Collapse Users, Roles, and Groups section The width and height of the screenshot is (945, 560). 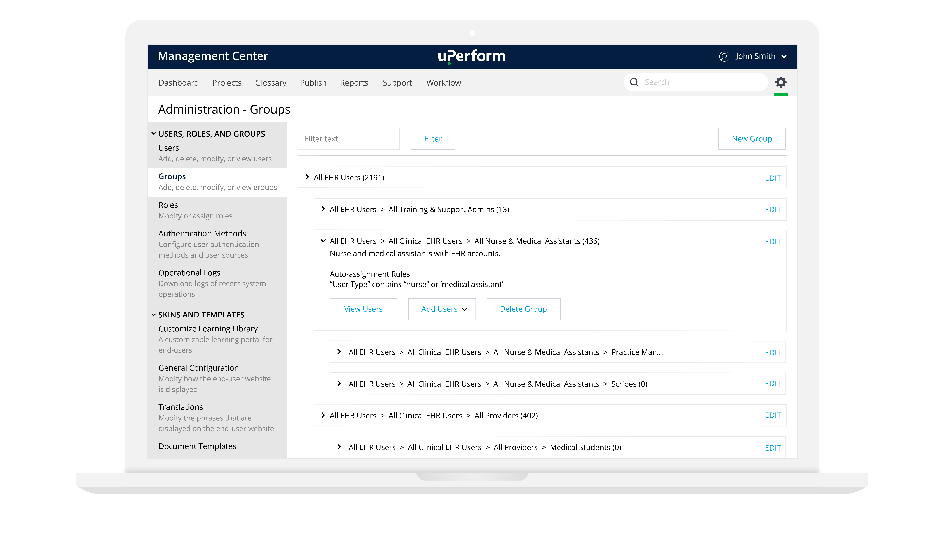click(x=154, y=134)
